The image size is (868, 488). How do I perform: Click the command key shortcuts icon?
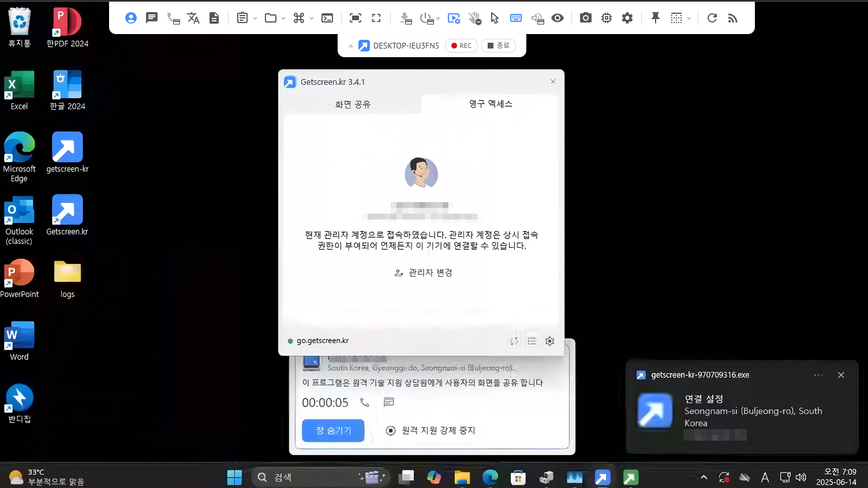(x=299, y=18)
